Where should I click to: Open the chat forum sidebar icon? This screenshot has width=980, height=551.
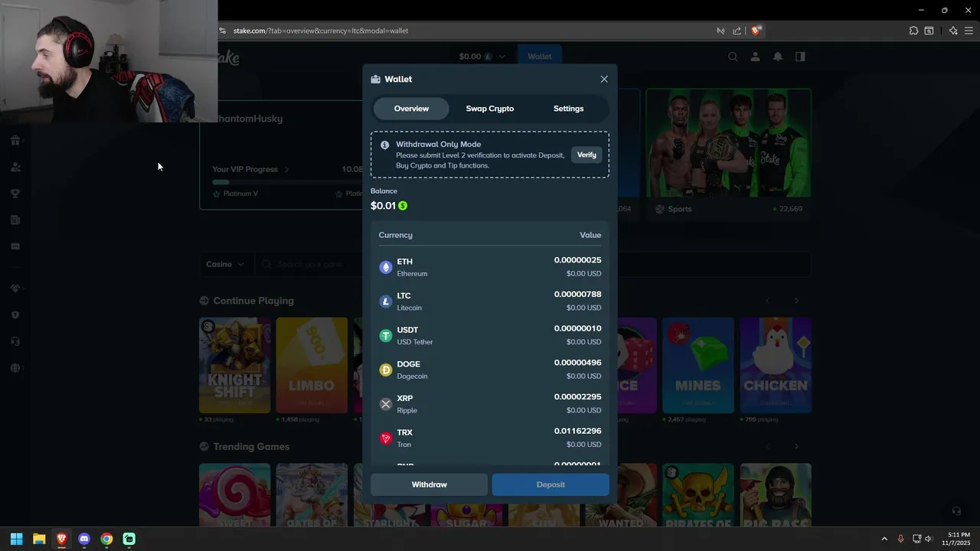point(15,246)
